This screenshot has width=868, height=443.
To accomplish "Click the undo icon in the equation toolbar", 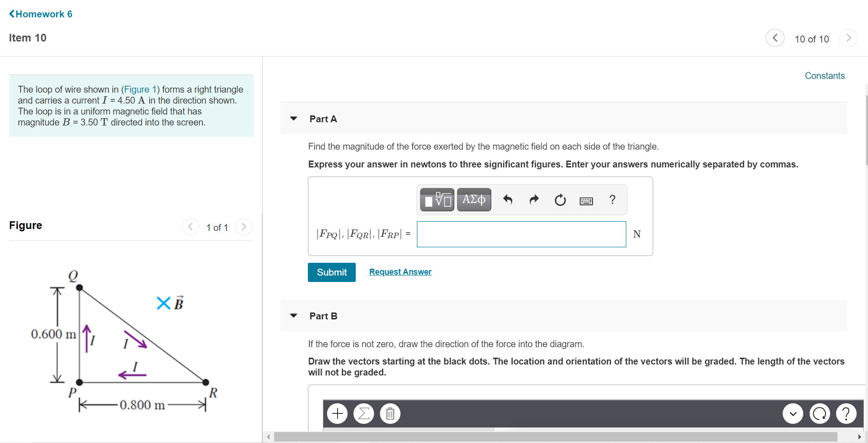I will coord(508,200).
